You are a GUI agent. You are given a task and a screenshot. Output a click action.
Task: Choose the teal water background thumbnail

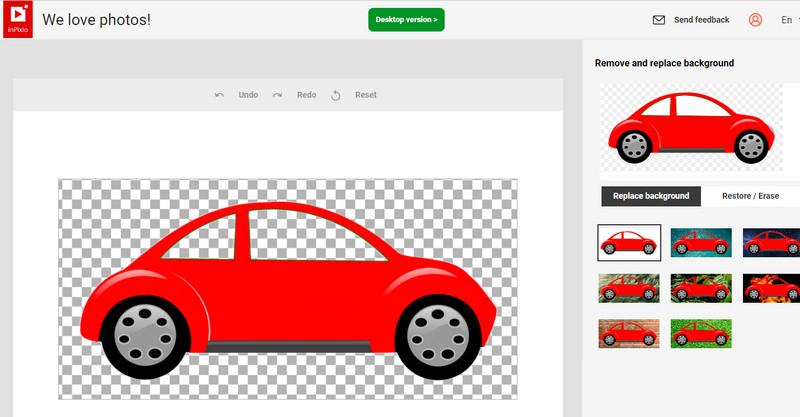tap(701, 242)
